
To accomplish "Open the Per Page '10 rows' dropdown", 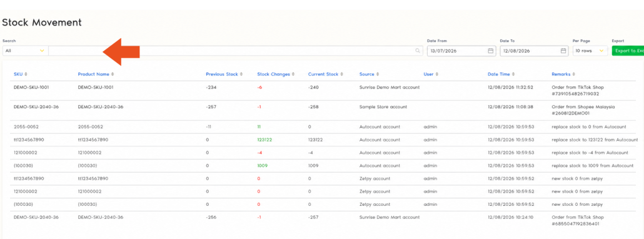I will (x=590, y=51).
